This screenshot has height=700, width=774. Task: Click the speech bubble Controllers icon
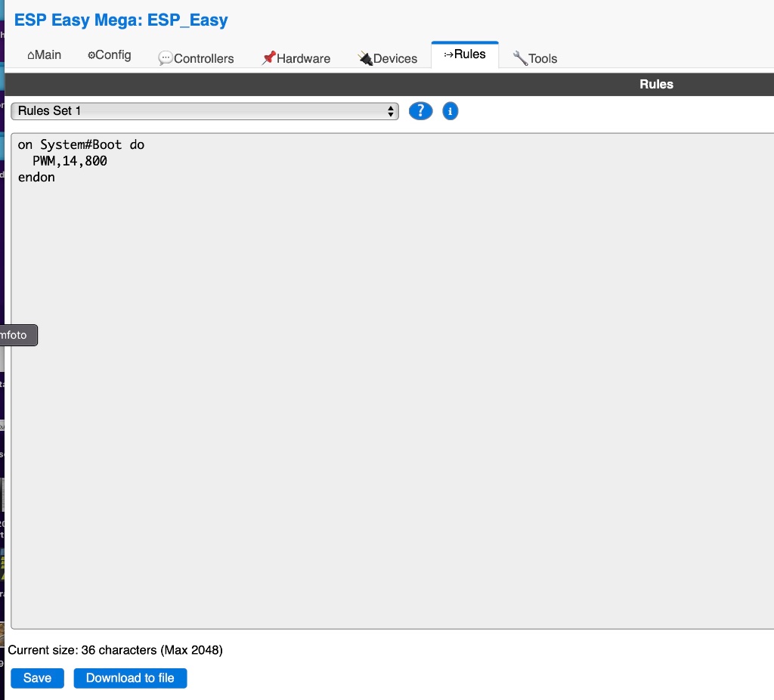click(x=166, y=59)
